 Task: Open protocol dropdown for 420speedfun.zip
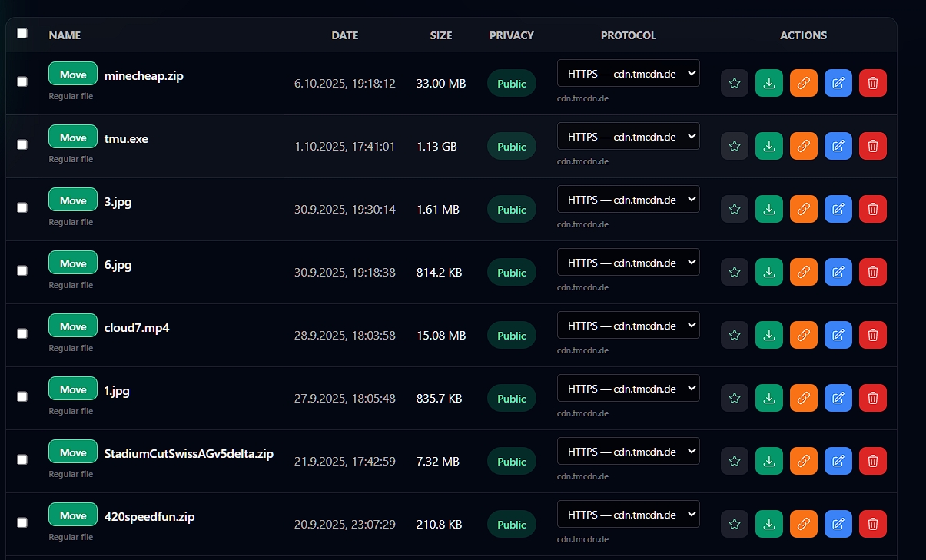click(x=628, y=514)
